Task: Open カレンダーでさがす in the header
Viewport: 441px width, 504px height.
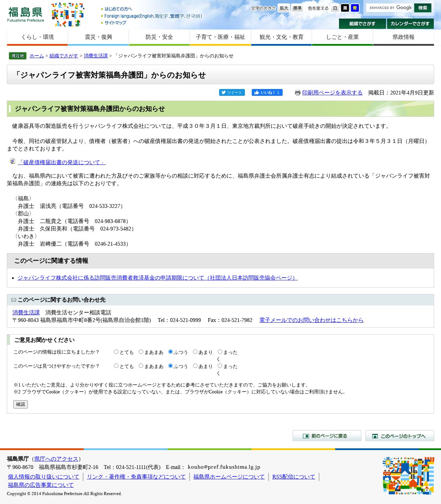Action: pyautogui.click(x=410, y=24)
